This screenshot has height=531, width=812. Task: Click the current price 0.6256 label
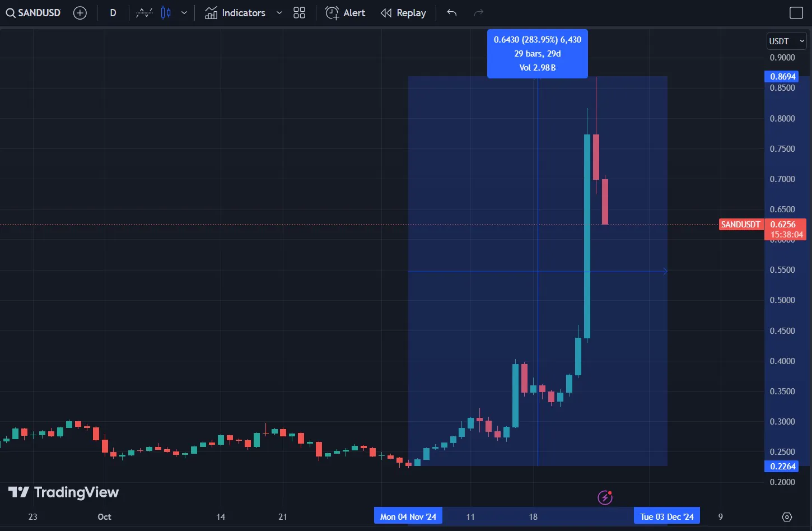point(783,224)
